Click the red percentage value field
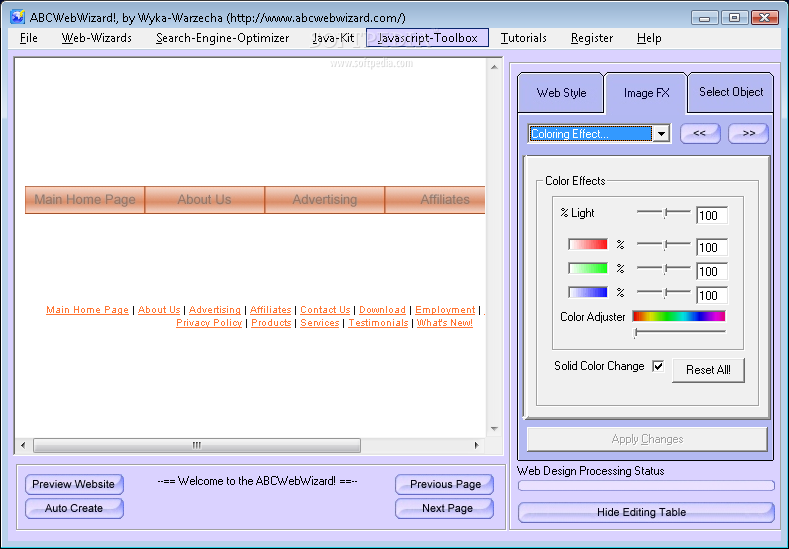The width and height of the screenshot is (789, 549). [x=712, y=247]
